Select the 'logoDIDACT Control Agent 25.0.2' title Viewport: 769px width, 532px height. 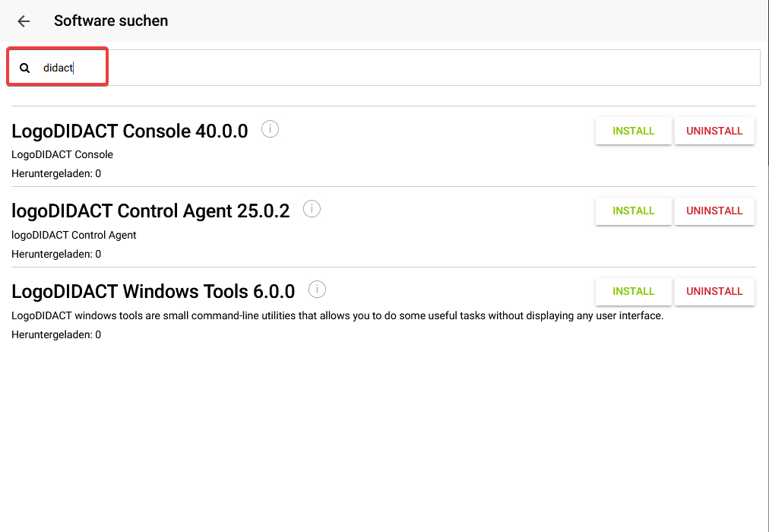point(150,211)
